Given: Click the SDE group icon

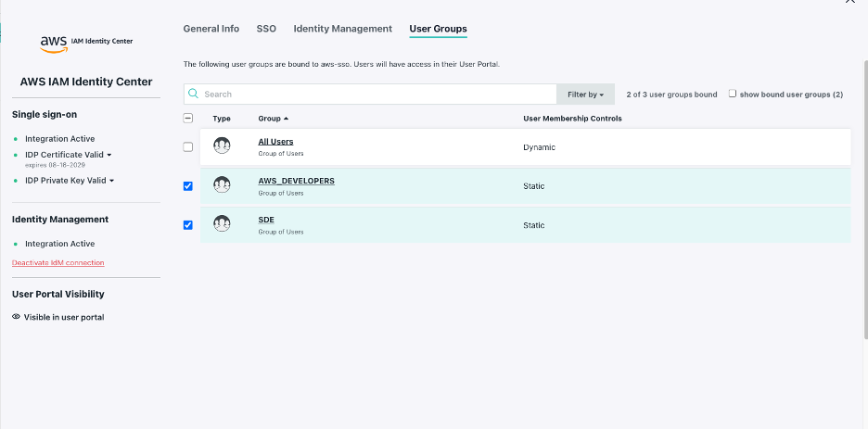Looking at the screenshot, I should click(x=222, y=223).
